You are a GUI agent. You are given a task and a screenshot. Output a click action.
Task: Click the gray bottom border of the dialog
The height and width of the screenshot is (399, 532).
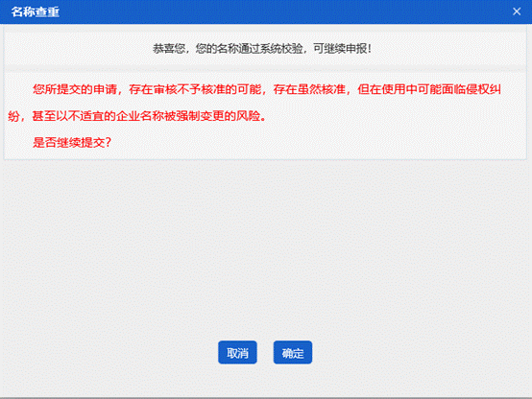click(x=266, y=398)
